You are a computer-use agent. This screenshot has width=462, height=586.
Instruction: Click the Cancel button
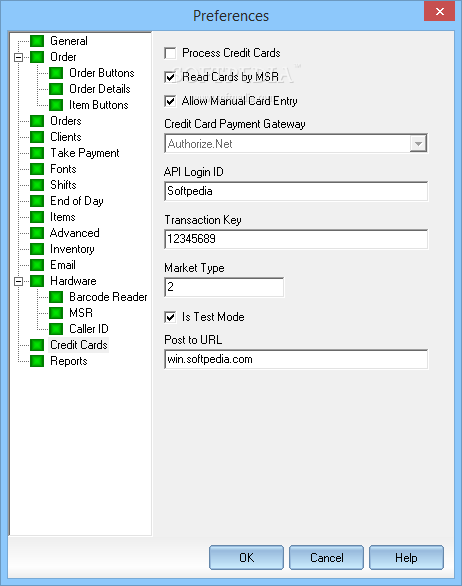pyautogui.click(x=326, y=558)
